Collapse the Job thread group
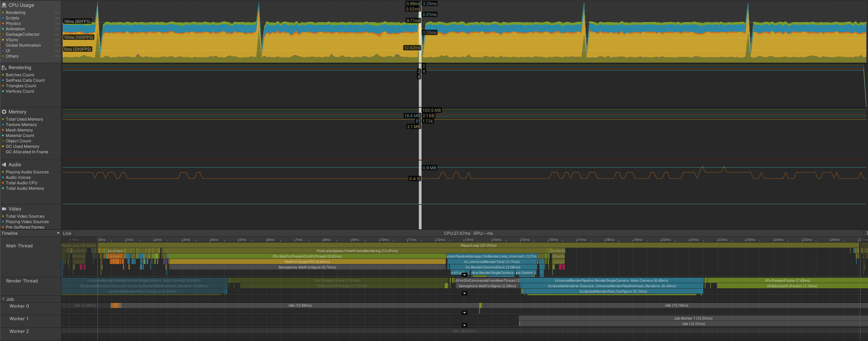 (3, 299)
